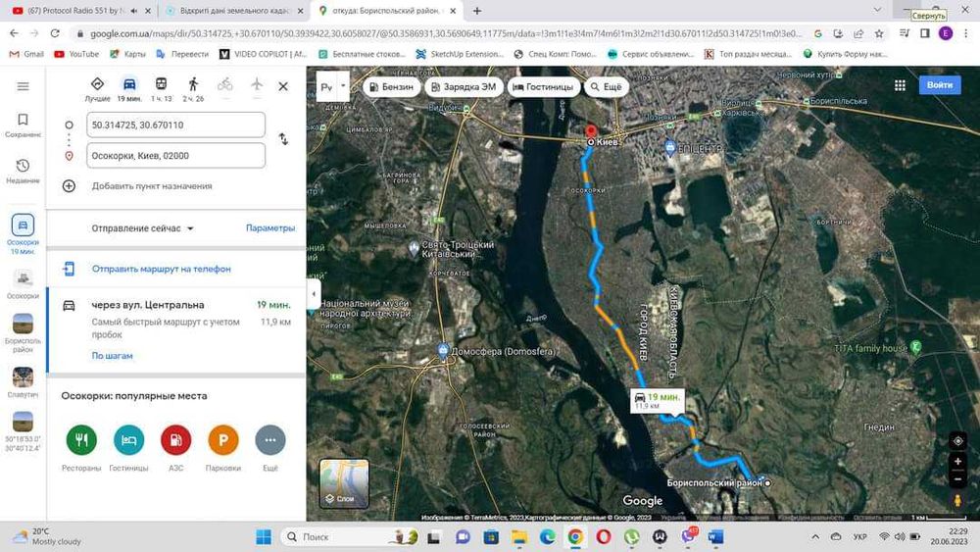Add a destination with plus icon
The image size is (980, 552).
(69, 185)
